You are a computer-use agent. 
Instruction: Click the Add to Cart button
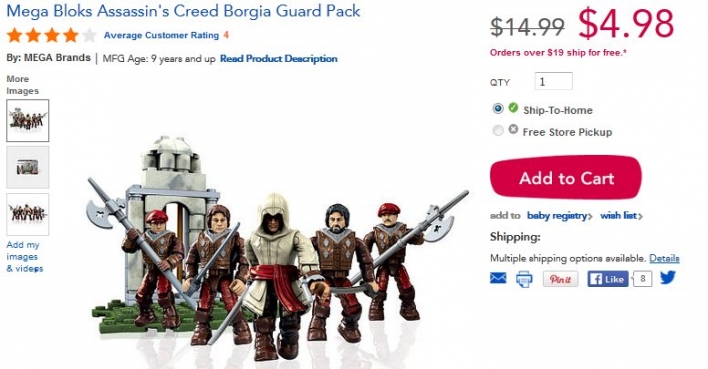click(566, 177)
